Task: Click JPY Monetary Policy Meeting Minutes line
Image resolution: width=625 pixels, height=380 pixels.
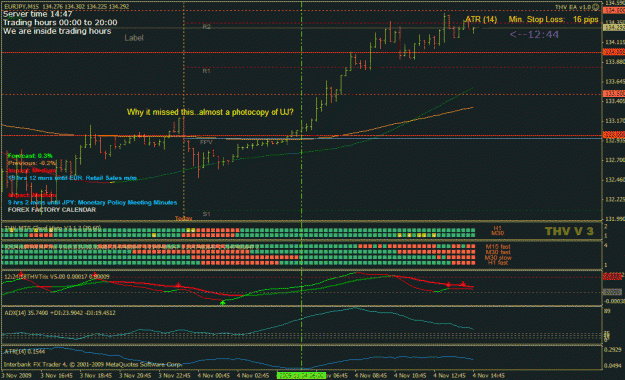Action: [x=92, y=203]
